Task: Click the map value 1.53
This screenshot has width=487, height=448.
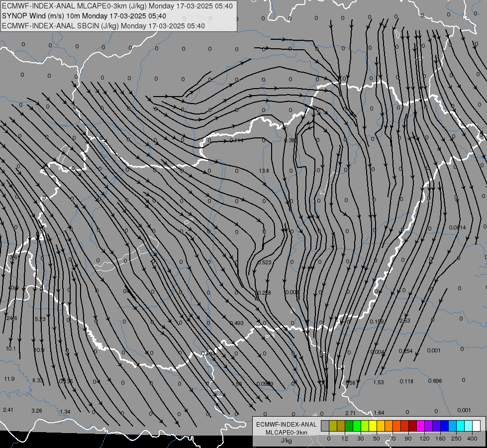Action: 379,382
